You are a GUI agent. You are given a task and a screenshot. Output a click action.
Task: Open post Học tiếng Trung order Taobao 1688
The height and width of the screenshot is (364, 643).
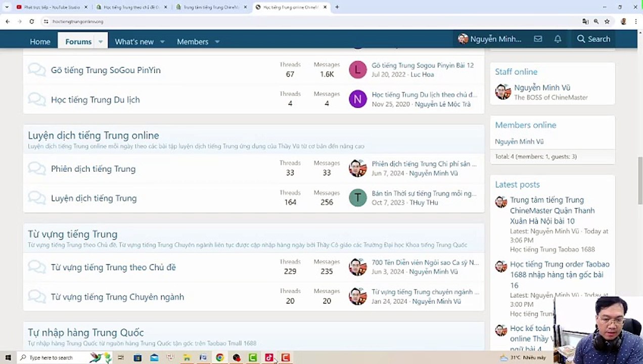coord(560,275)
